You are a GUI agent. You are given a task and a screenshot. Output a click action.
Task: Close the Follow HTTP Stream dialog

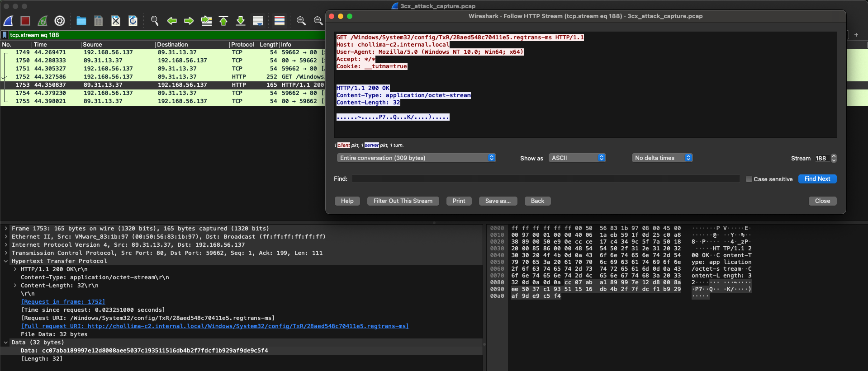pos(822,201)
